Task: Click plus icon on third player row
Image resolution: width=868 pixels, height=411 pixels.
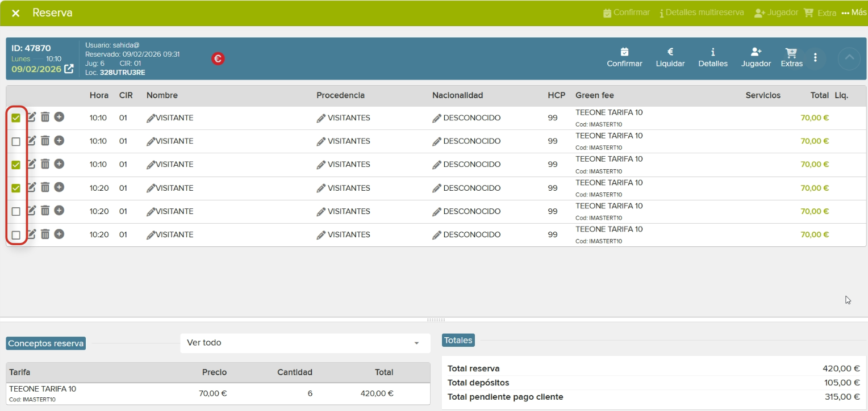Action: coord(59,164)
